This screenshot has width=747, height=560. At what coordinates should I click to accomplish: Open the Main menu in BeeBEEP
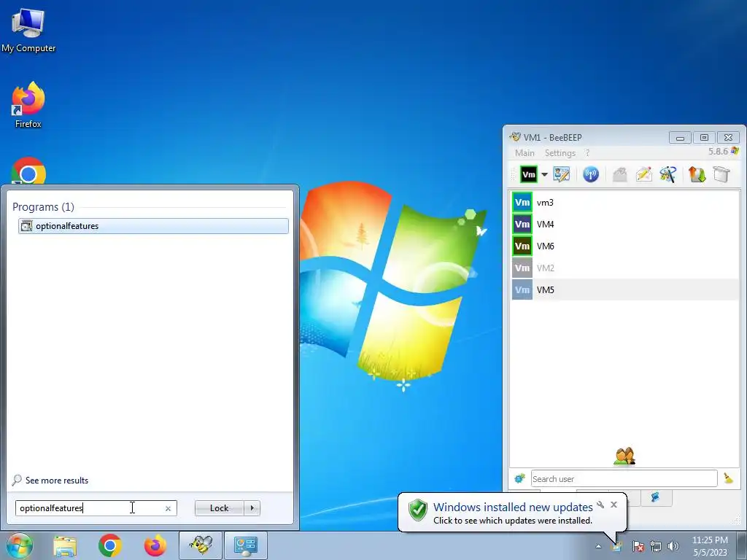pyautogui.click(x=525, y=153)
